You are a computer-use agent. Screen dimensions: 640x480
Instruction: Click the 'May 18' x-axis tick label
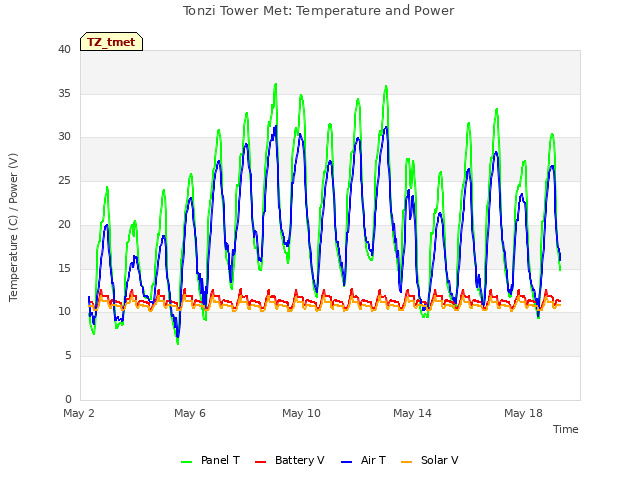523,413
